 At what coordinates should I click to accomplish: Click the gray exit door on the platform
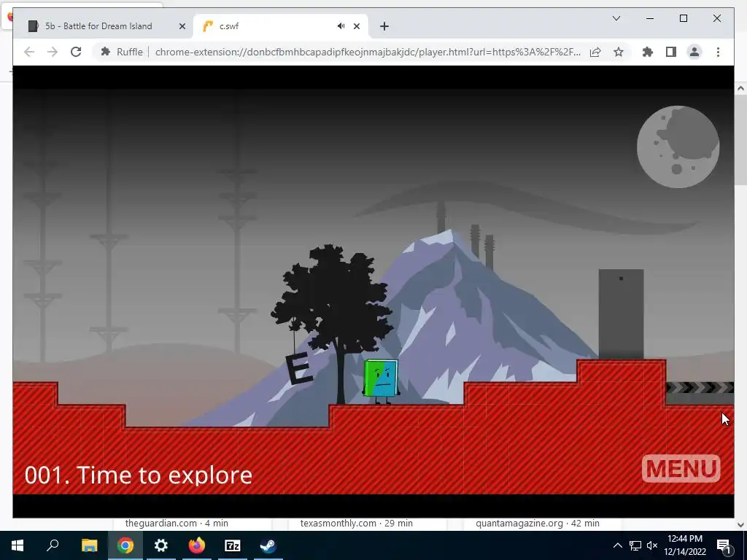(x=621, y=314)
